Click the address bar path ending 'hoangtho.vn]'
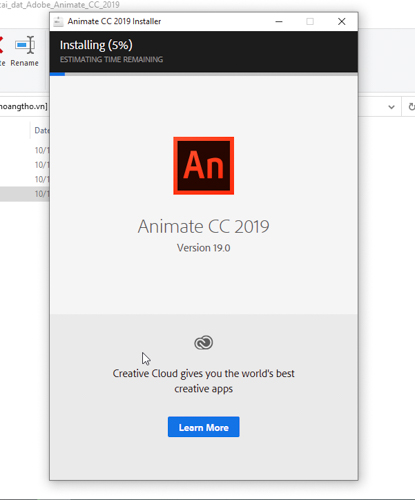 [x=23, y=106]
